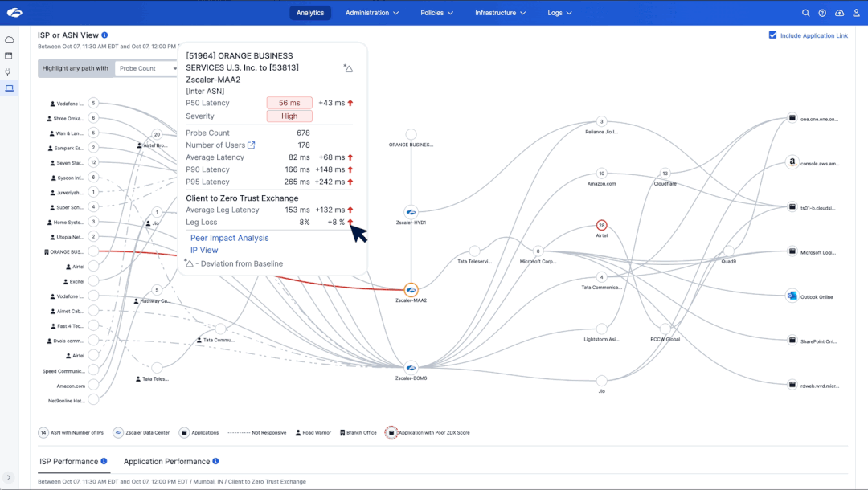
Task: Click the Zscaler logo in header
Action: (x=14, y=13)
